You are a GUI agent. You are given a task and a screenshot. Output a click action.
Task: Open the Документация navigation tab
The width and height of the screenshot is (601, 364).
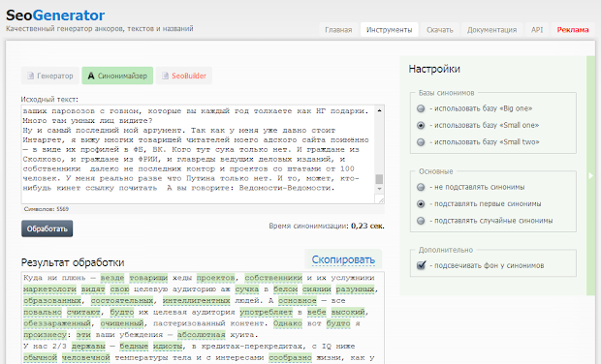coord(491,30)
